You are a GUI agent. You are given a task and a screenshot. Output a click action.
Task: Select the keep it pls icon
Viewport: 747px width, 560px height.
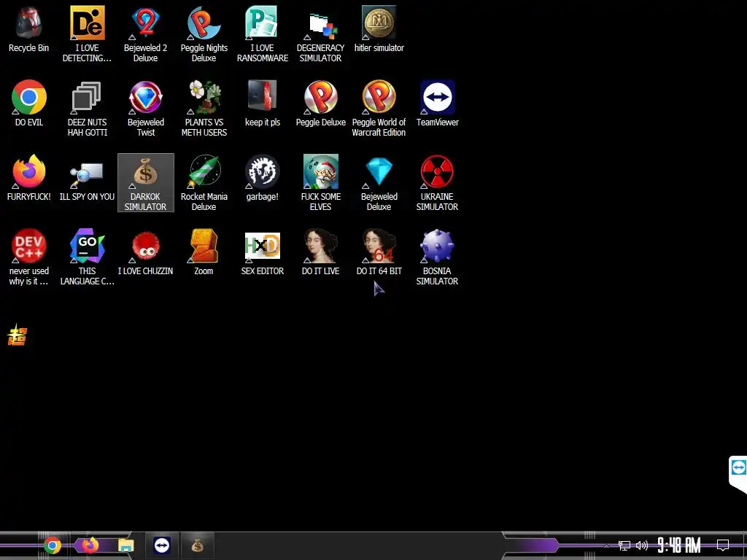263,104
